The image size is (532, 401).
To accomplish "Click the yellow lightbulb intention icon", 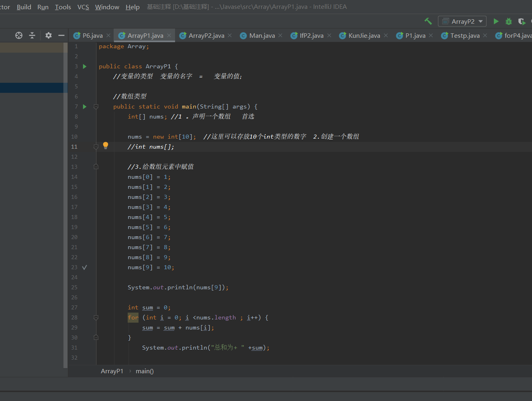I will 106,145.
